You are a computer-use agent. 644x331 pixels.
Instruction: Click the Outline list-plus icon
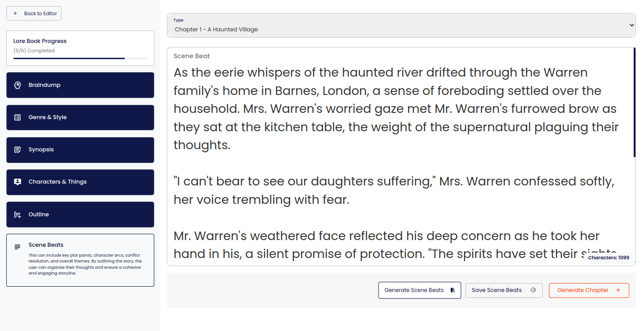[x=17, y=215]
